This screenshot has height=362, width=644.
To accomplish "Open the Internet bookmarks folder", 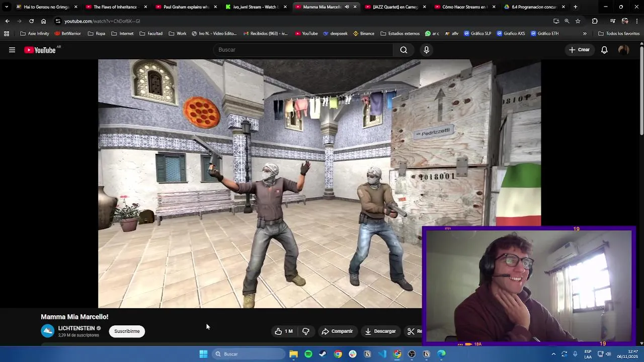I will pyautogui.click(x=122, y=34).
